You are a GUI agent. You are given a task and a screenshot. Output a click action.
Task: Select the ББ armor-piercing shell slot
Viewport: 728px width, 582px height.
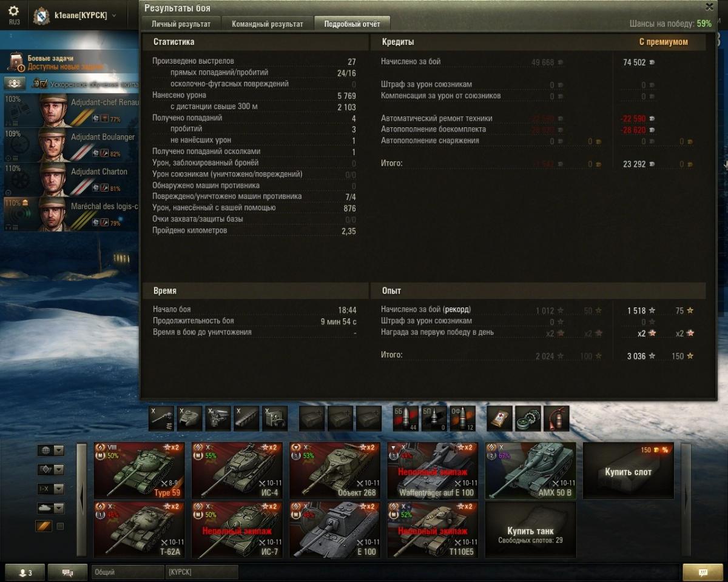click(406, 418)
